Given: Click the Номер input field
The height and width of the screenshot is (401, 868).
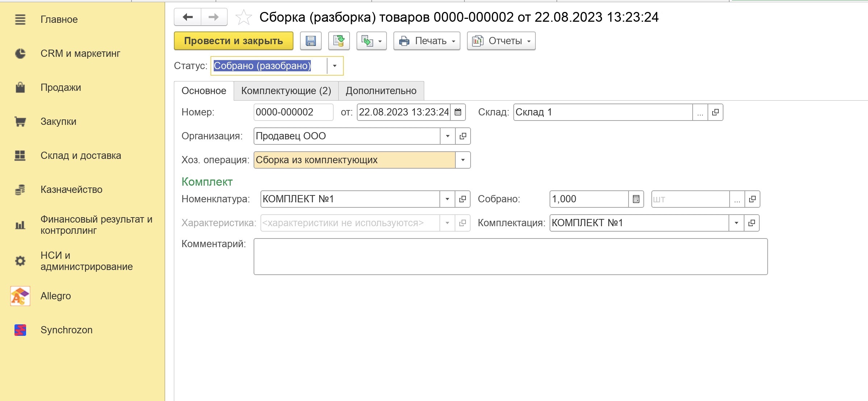Looking at the screenshot, I should tap(293, 112).
